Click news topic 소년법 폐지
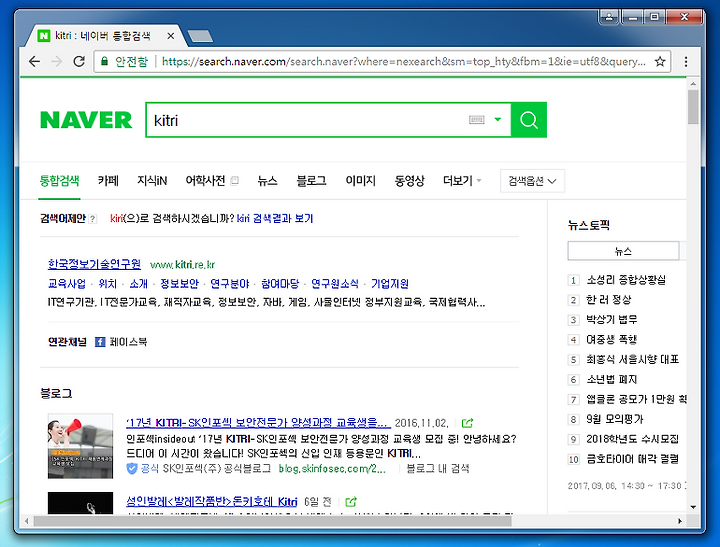The image size is (720, 547). [x=612, y=379]
